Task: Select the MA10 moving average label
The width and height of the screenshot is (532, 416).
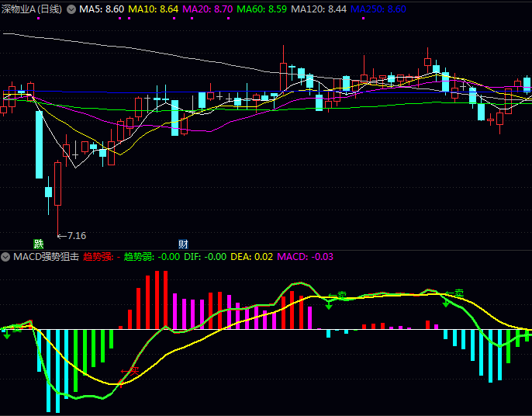Action: point(153,9)
